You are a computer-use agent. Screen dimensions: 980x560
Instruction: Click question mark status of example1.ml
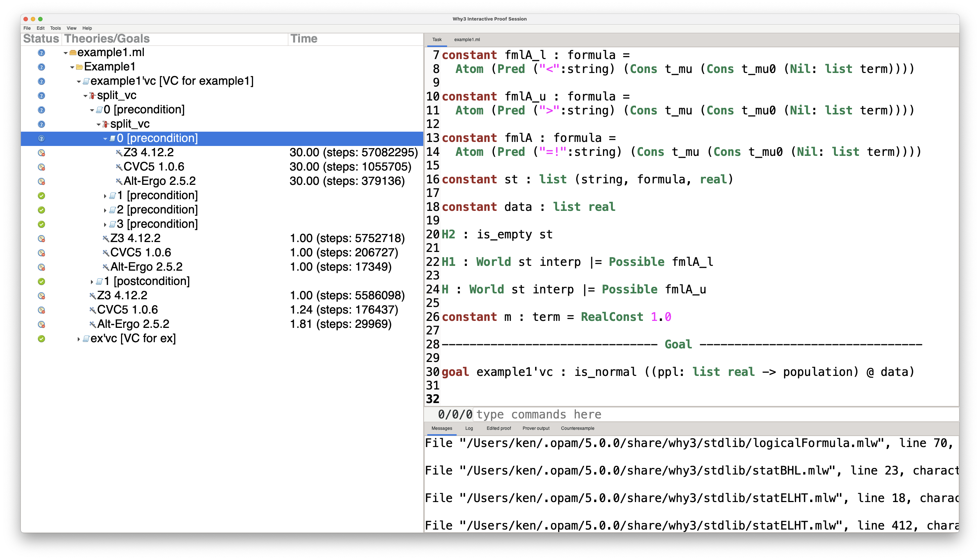[x=41, y=53]
